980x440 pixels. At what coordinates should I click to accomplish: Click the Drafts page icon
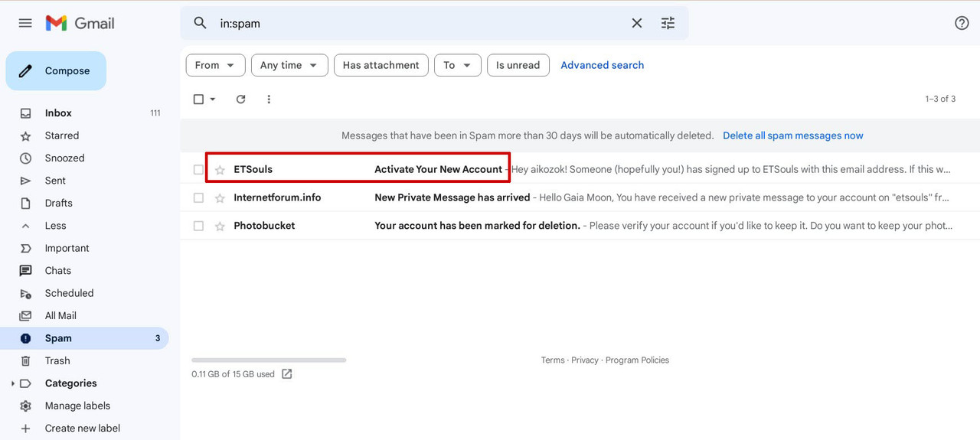click(25, 203)
